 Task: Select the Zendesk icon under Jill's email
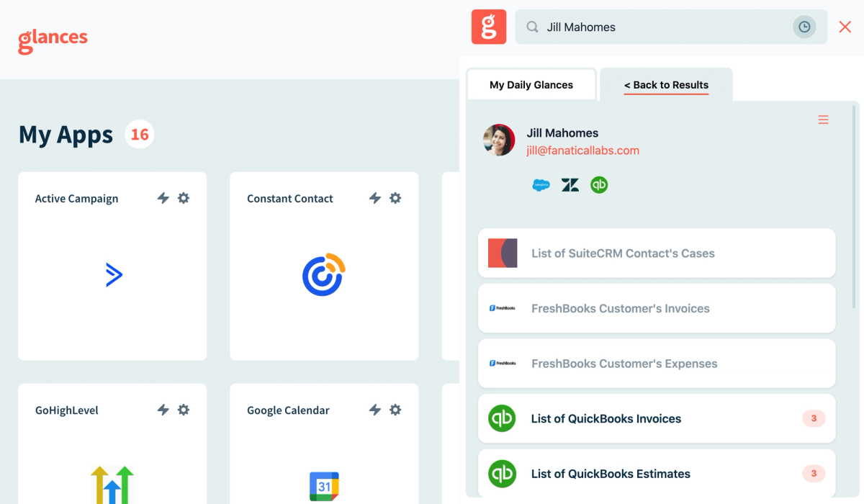[570, 185]
